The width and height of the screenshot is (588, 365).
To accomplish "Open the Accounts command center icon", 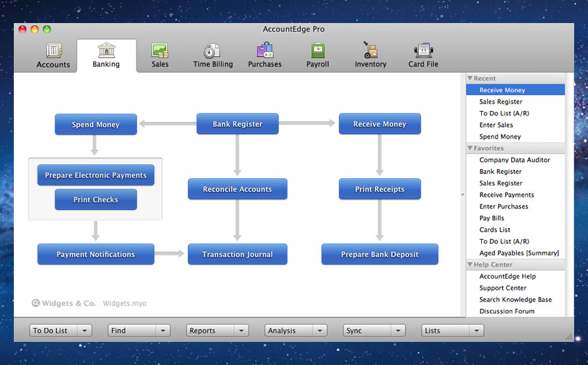I will coord(53,50).
